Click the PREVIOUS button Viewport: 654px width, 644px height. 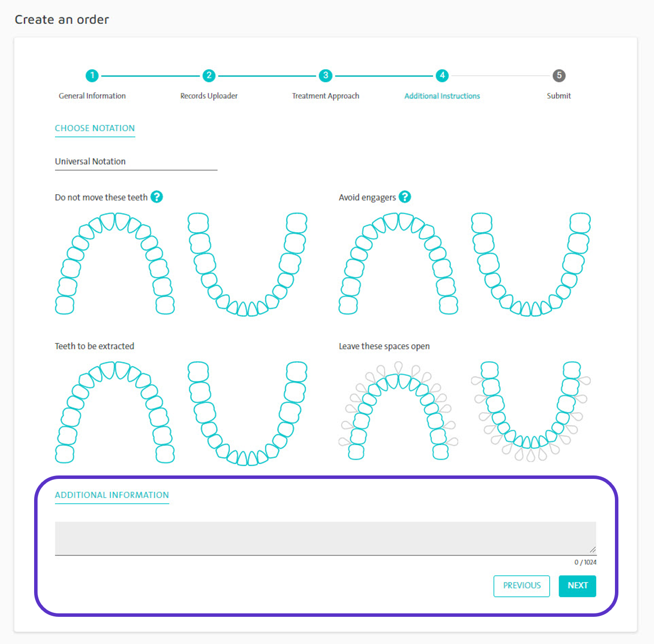tap(522, 586)
